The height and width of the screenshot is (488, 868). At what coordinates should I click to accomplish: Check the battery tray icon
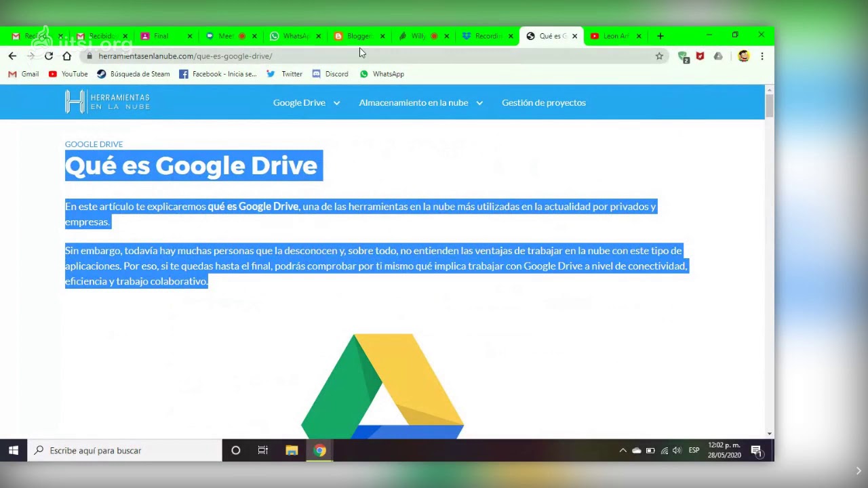[650, 451]
